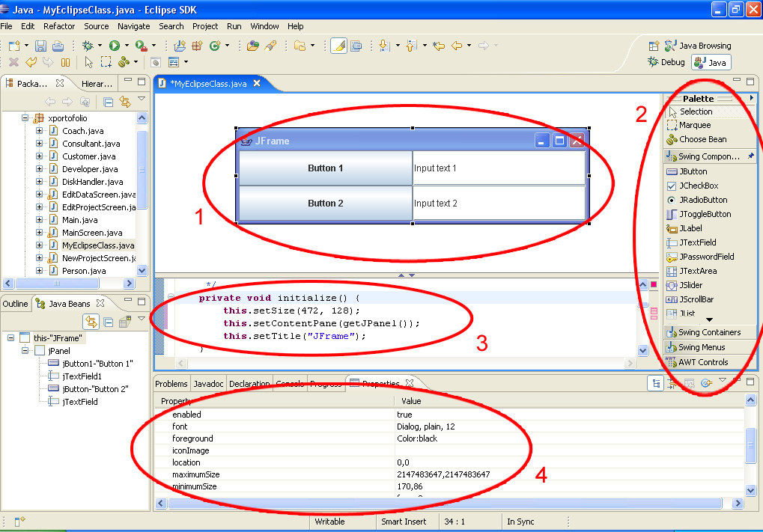The width and height of the screenshot is (763, 532).
Task: Close the MyEclipseClass.java editor tab
Action: [x=257, y=83]
